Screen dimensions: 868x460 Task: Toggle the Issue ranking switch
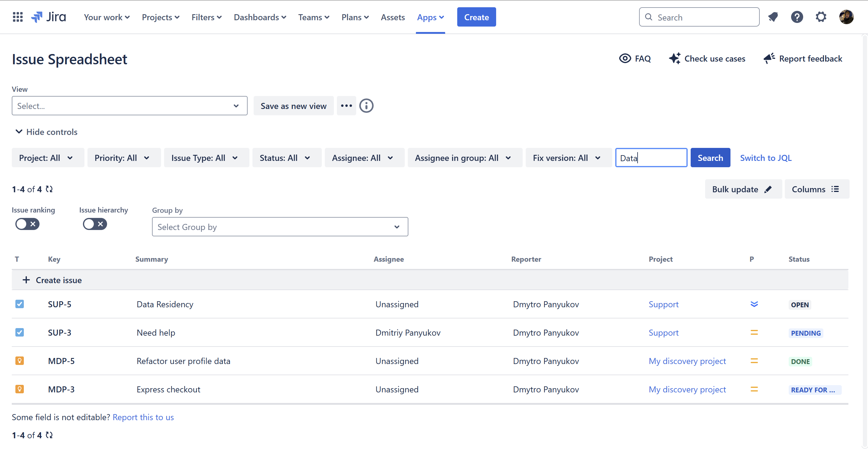(x=27, y=224)
